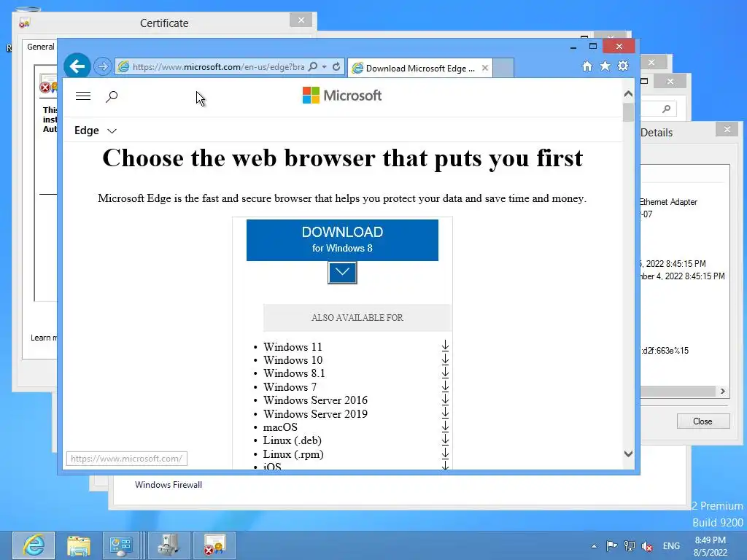Show hidden tray icons arrow
Screen dimensions: 747x560
[594, 546]
